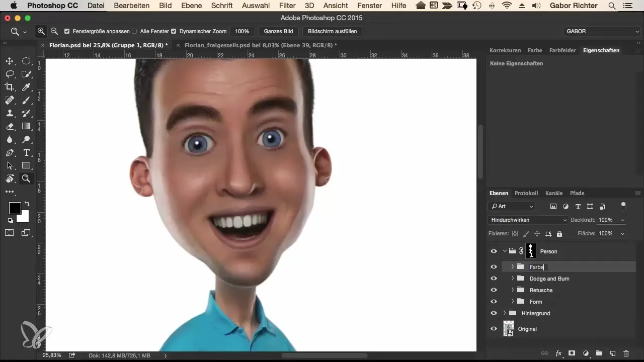The width and height of the screenshot is (644, 362).
Task: Create new adjustment layer icon
Action: [586, 353]
